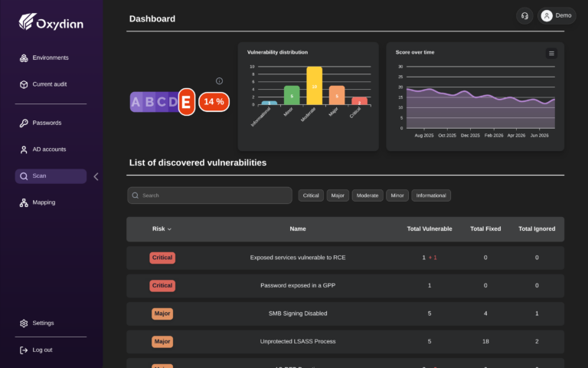This screenshot has width=588, height=368.
Task: Click the red Critical bar
Action: pos(359,101)
